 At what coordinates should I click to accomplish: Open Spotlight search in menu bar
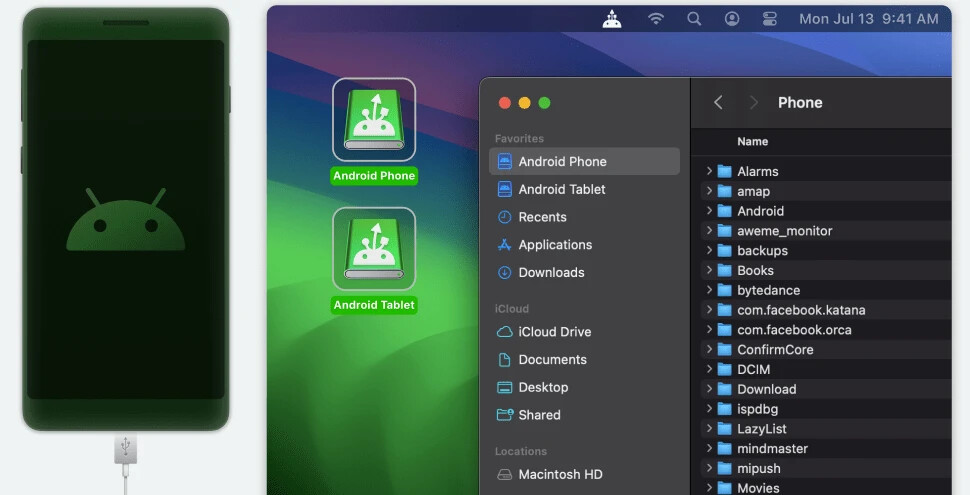pyautogui.click(x=694, y=19)
